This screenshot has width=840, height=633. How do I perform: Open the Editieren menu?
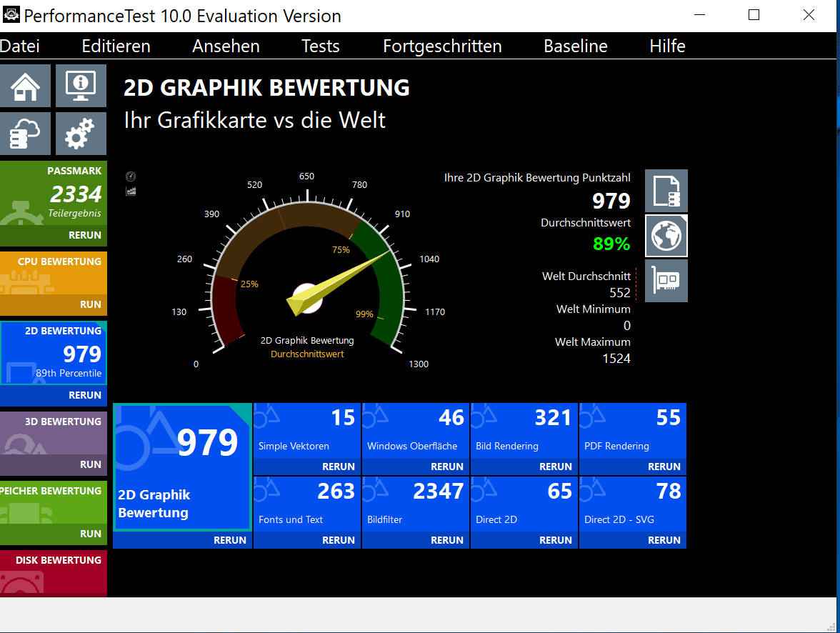click(x=116, y=46)
